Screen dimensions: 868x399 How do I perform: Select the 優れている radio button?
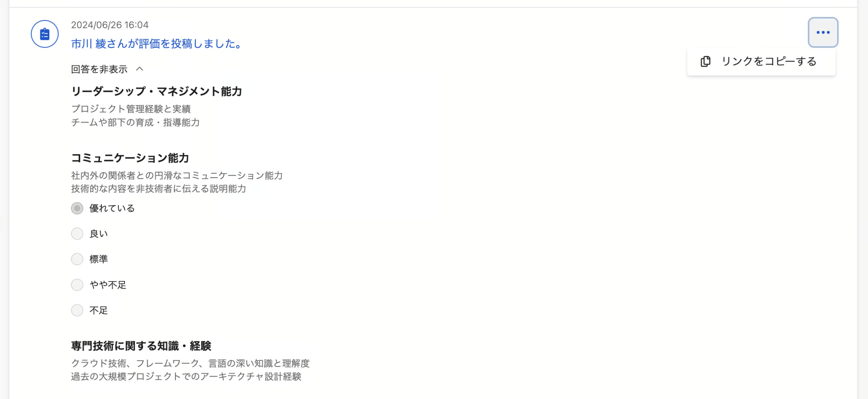point(77,209)
